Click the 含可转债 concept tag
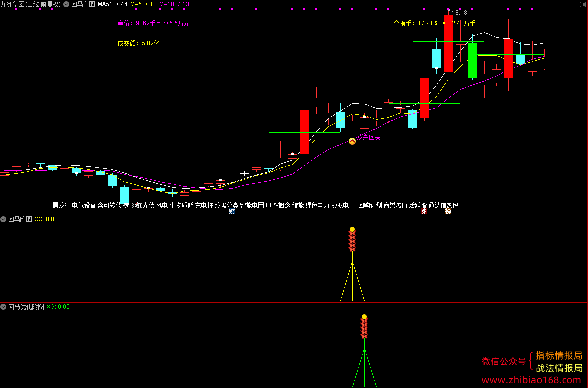The width and height of the screenshot is (588, 388). (110, 205)
